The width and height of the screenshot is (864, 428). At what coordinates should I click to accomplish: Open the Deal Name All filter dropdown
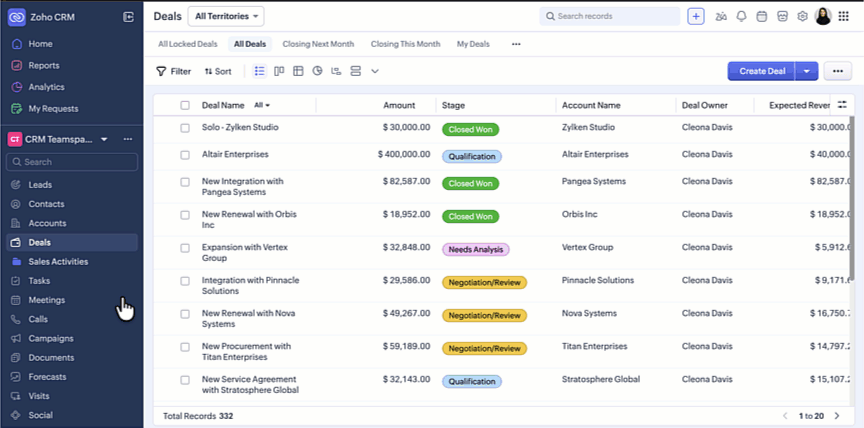coord(262,105)
